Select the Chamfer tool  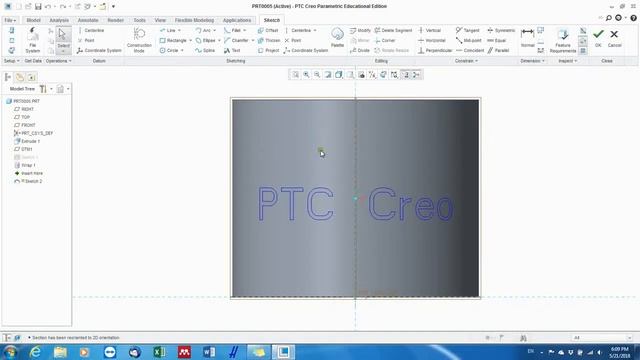click(x=236, y=40)
